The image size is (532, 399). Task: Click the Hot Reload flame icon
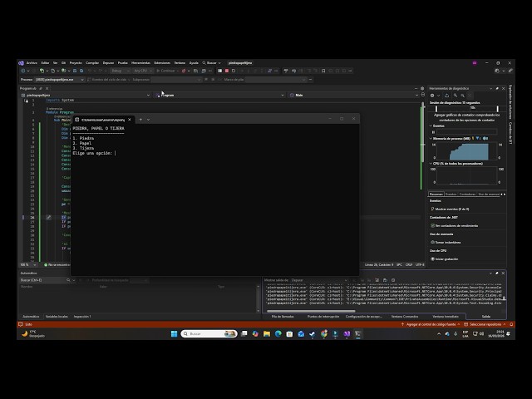(x=184, y=71)
